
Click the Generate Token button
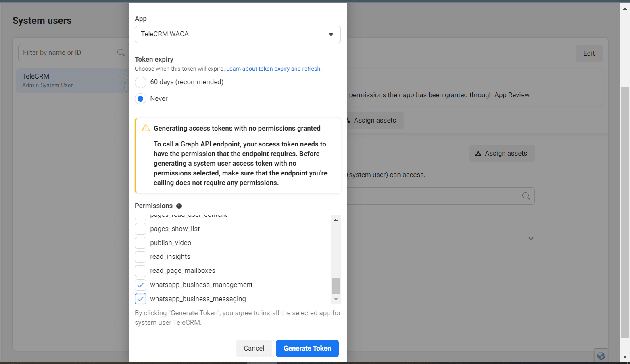(x=307, y=349)
